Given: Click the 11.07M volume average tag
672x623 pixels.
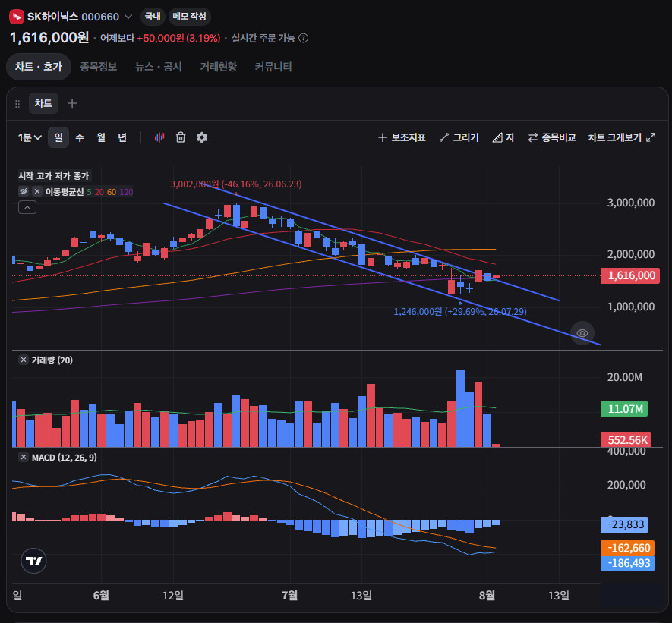Looking at the screenshot, I should [x=624, y=409].
